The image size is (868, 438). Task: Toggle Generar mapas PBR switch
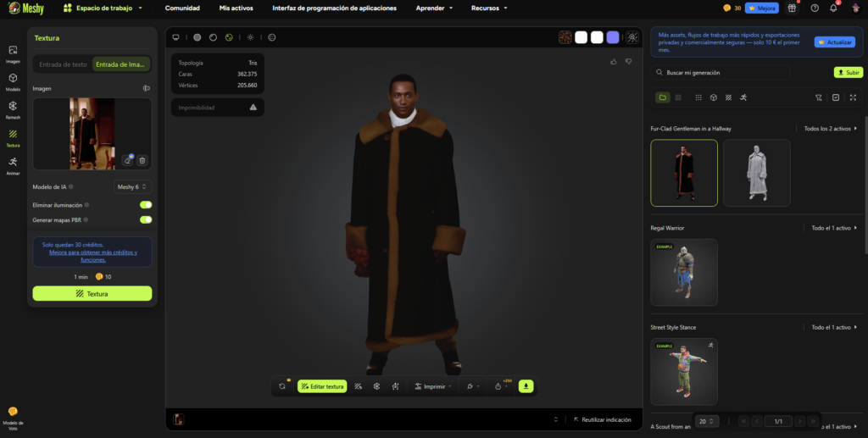146,219
